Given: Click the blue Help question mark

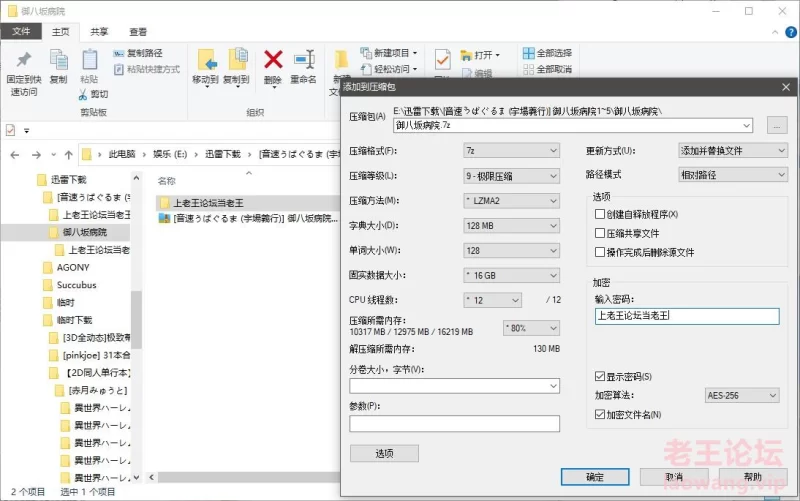Looking at the screenshot, I should 791,32.
